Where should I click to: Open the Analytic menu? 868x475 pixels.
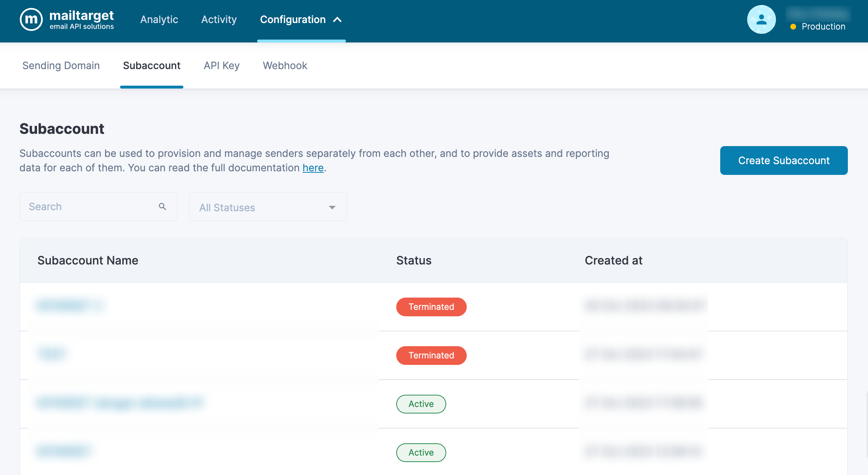click(159, 19)
